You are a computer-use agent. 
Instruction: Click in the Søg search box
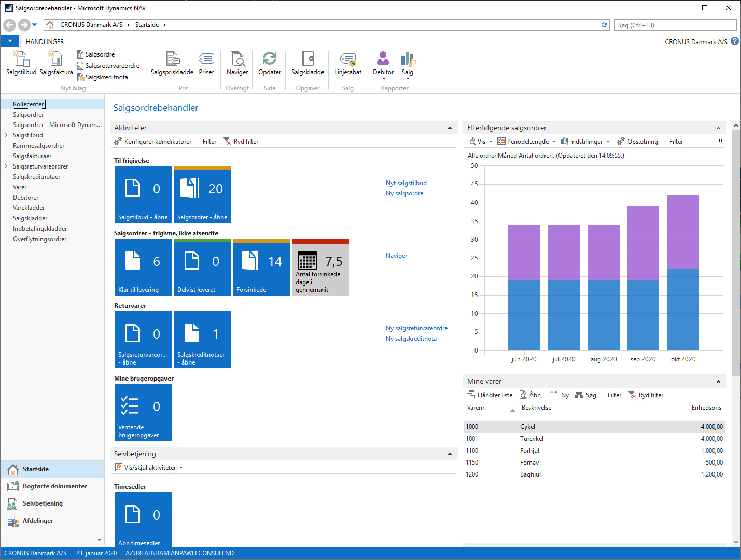click(x=675, y=25)
